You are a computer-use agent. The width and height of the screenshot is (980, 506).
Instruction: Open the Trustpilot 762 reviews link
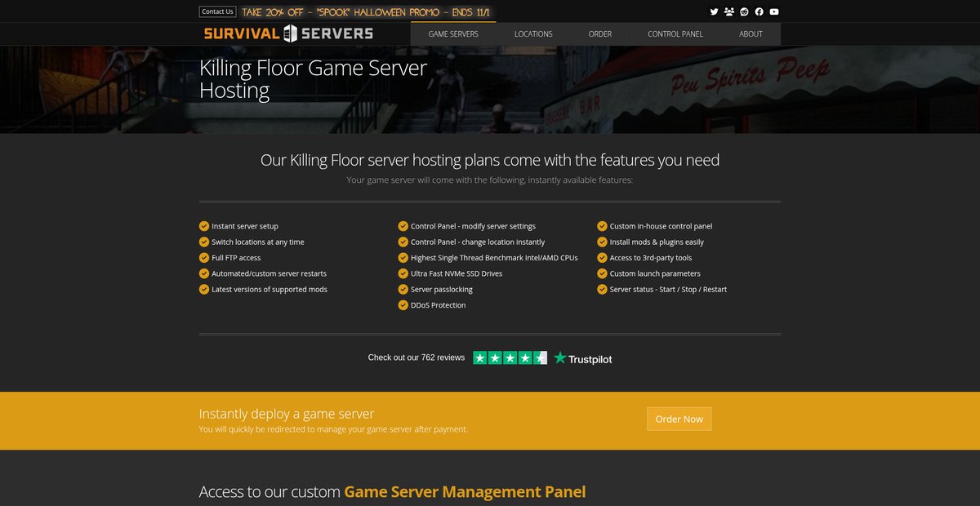pos(416,357)
